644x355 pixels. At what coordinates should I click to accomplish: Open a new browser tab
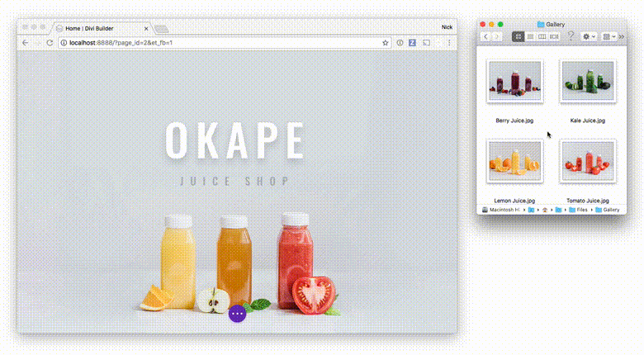pyautogui.click(x=161, y=29)
